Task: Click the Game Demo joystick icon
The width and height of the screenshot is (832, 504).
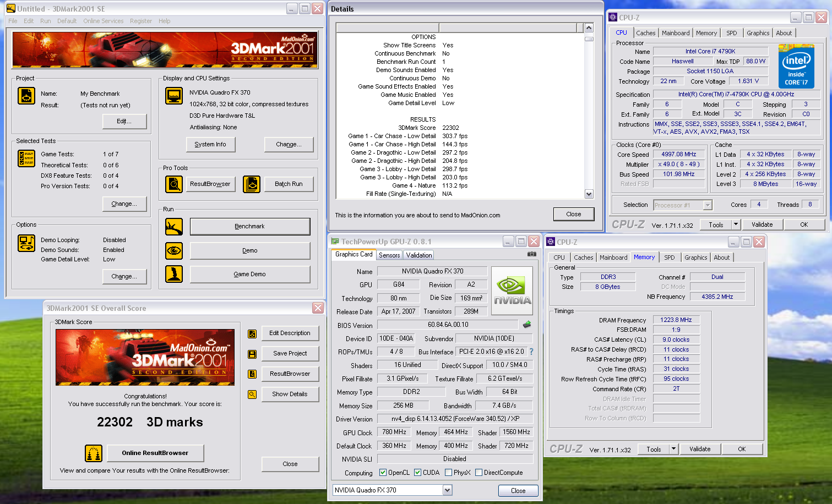Action: point(174,274)
